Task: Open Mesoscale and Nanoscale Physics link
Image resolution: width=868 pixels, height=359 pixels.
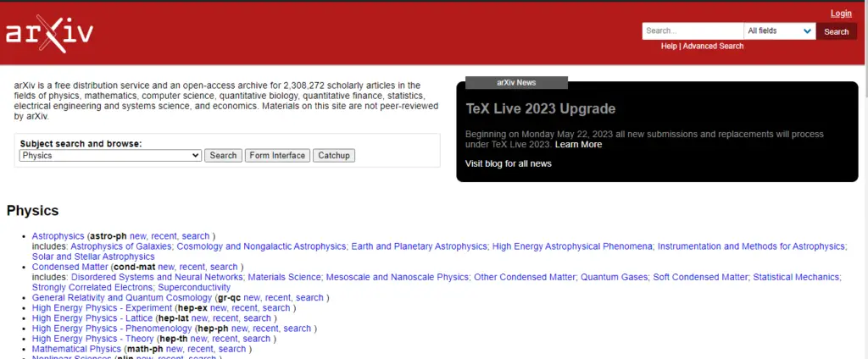Action: tap(398, 277)
